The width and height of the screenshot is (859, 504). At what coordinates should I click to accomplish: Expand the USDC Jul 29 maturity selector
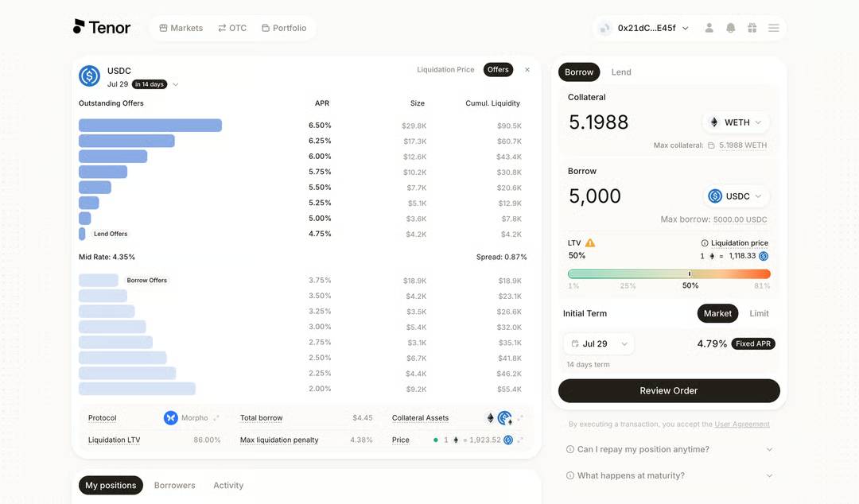175,84
